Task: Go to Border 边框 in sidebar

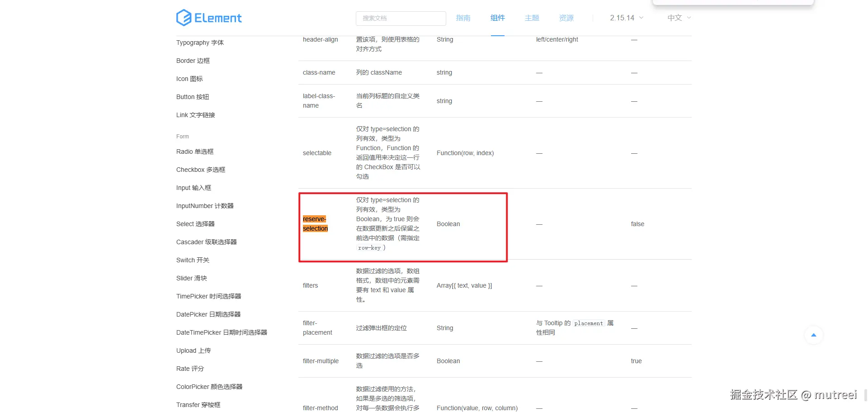Action: (x=193, y=61)
